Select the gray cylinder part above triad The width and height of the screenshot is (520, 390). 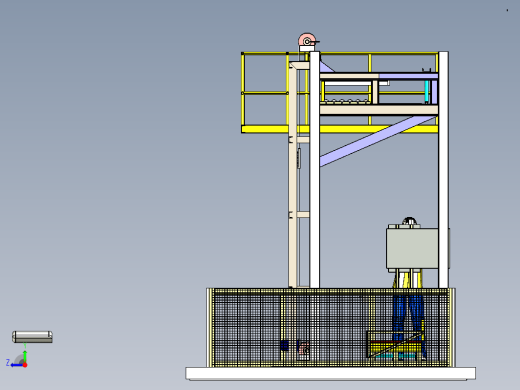point(32,337)
